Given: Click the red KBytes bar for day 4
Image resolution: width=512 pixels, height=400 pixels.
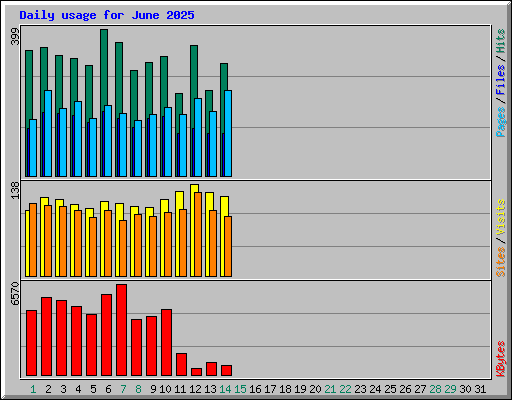Looking at the screenshot, I should 76,341.
